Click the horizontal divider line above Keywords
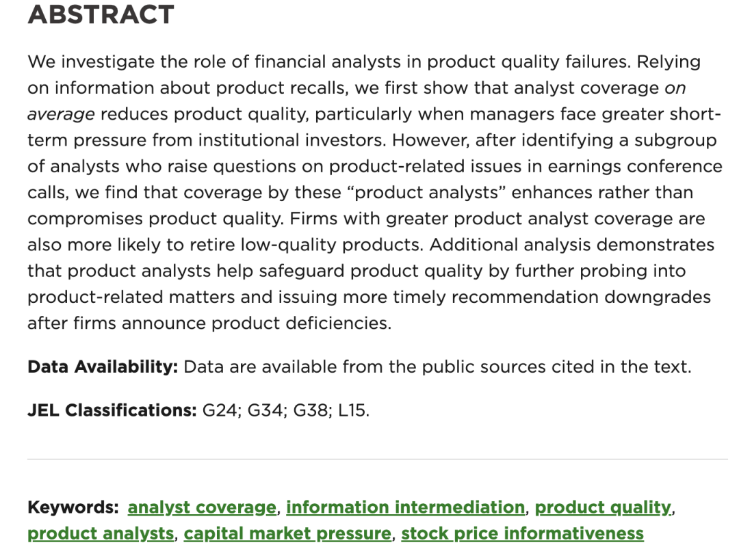Screen dimensions: 739x560 click(x=378, y=459)
